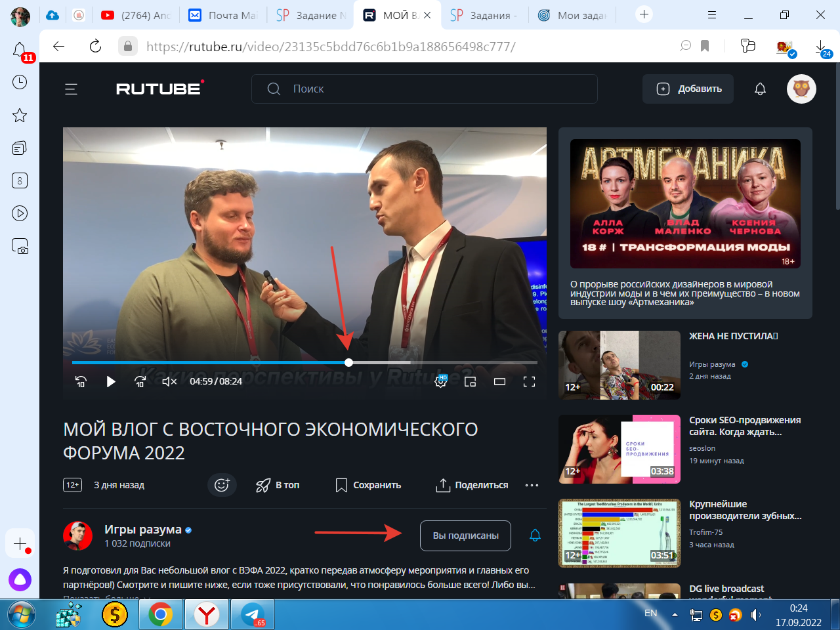Open 'Крупнейшие производители зубных' video thumbnail
This screenshot has width=840, height=630.
[619, 533]
